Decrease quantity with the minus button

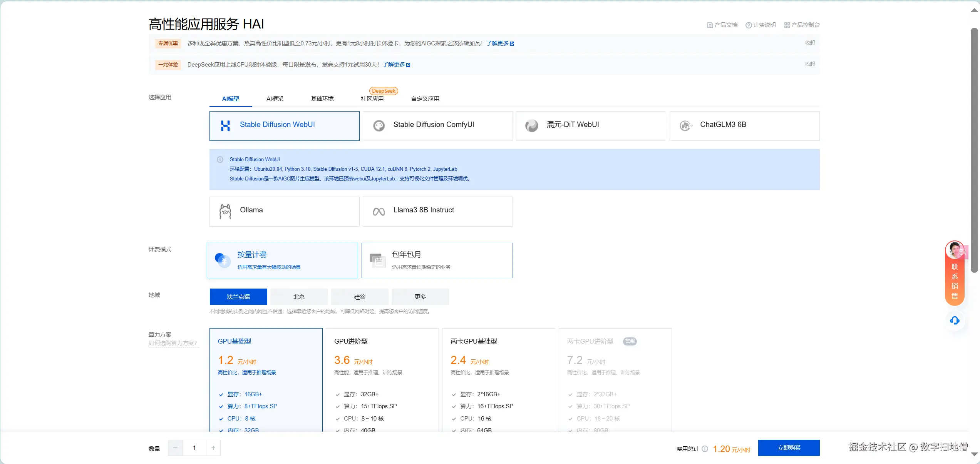[x=175, y=448]
